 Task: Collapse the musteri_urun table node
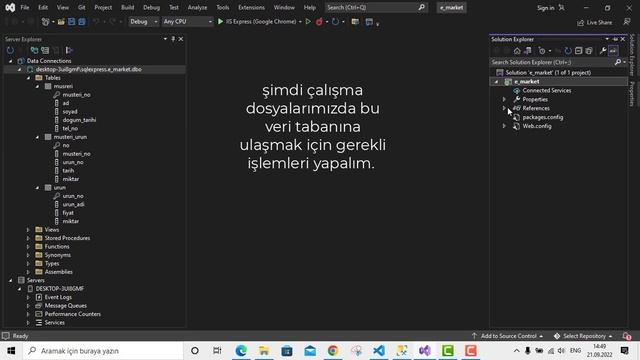tap(38, 137)
